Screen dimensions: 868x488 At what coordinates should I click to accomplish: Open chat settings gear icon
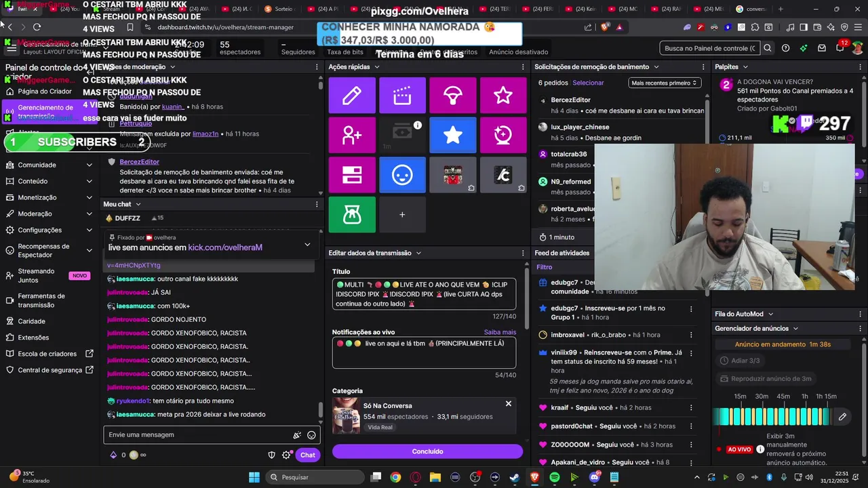pyautogui.click(x=287, y=455)
